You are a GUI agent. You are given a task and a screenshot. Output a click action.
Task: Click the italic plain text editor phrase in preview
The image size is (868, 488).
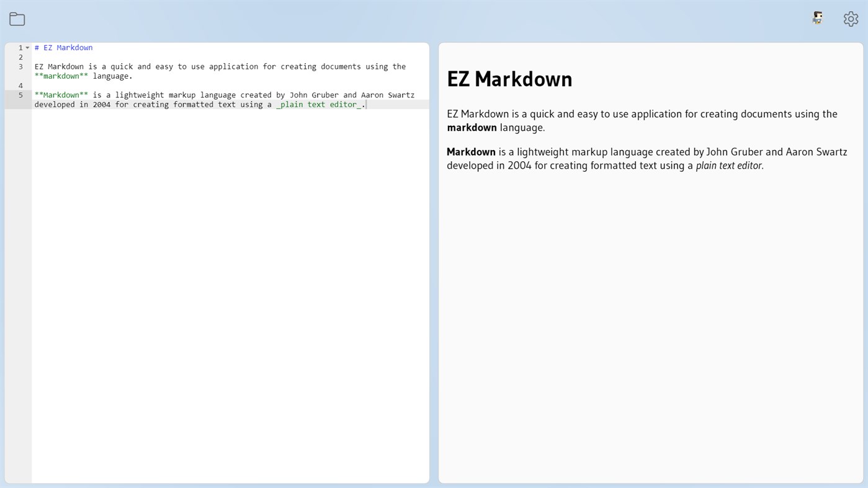coord(729,165)
